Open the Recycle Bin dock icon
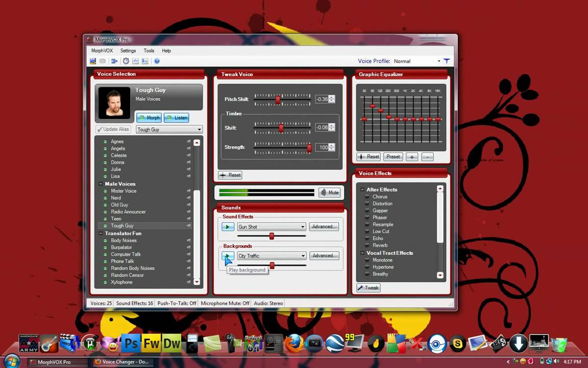Image resolution: width=588 pixels, height=368 pixels. click(559, 344)
